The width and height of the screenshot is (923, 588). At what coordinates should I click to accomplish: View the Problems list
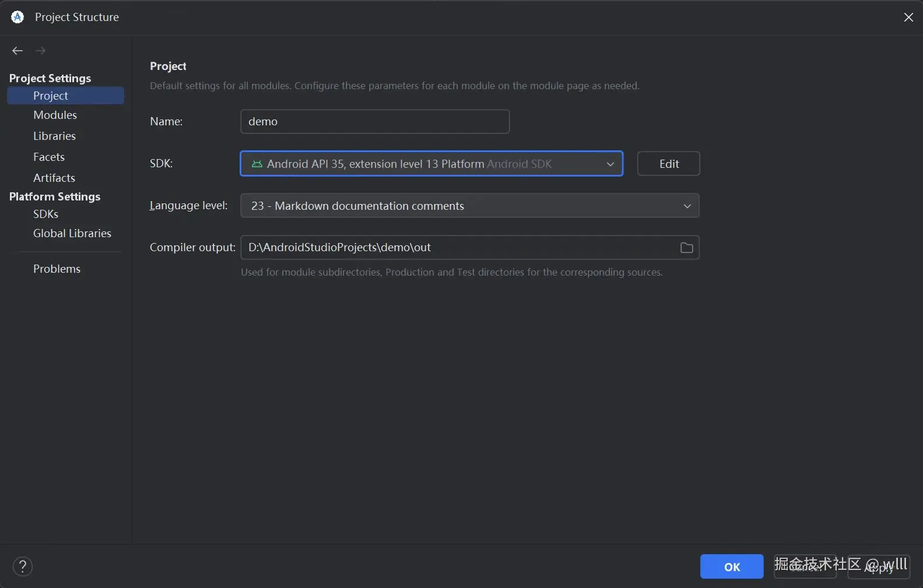(x=57, y=269)
